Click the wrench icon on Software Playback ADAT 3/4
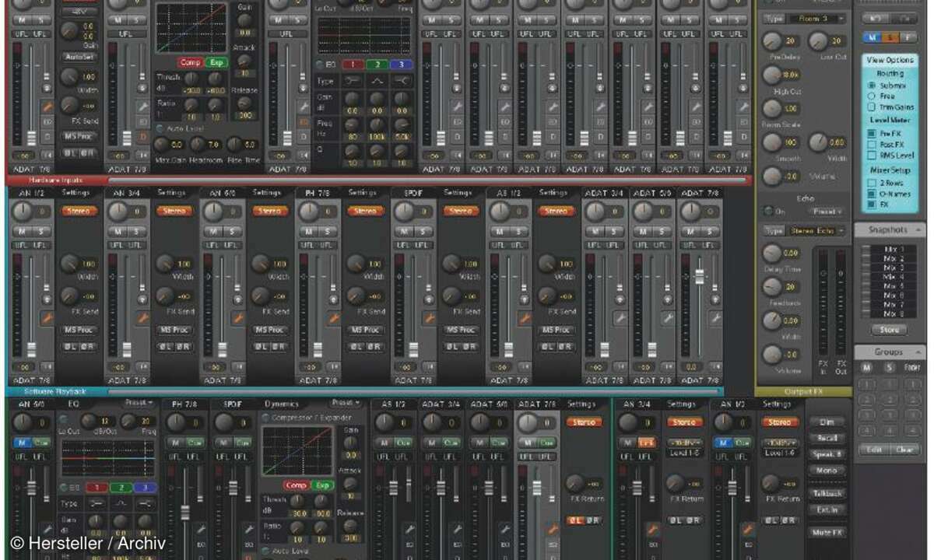This screenshot has height=560, width=934. coord(620,318)
